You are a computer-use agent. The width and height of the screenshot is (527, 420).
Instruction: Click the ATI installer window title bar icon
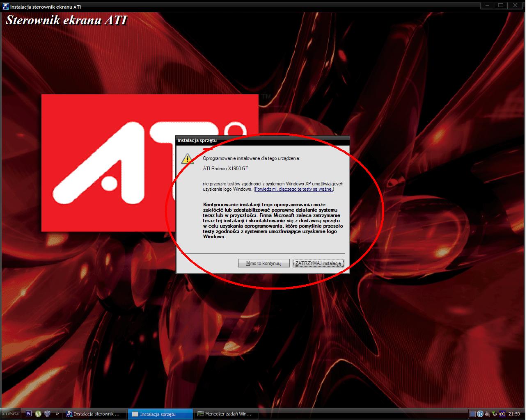point(5,7)
